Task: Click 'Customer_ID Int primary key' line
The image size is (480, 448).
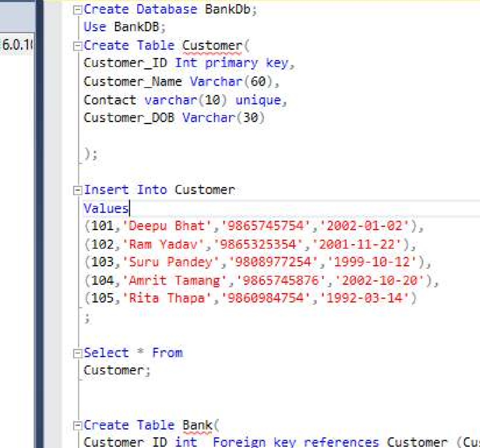Action: [189, 63]
